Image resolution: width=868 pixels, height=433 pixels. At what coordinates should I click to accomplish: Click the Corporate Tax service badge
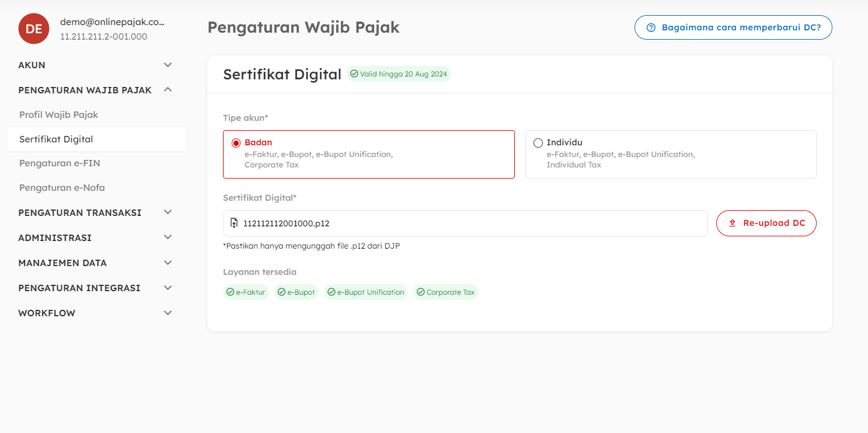pyautogui.click(x=446, y=292)
